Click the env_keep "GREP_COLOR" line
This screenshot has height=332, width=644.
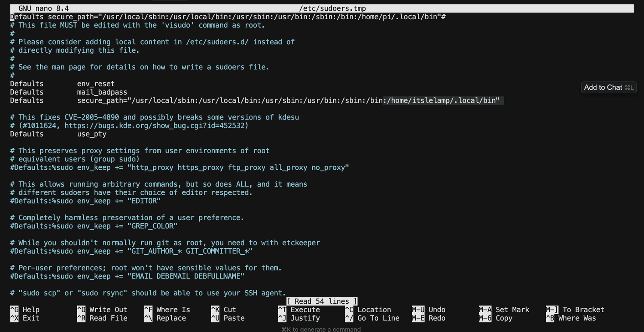click(x=94, y=226)
